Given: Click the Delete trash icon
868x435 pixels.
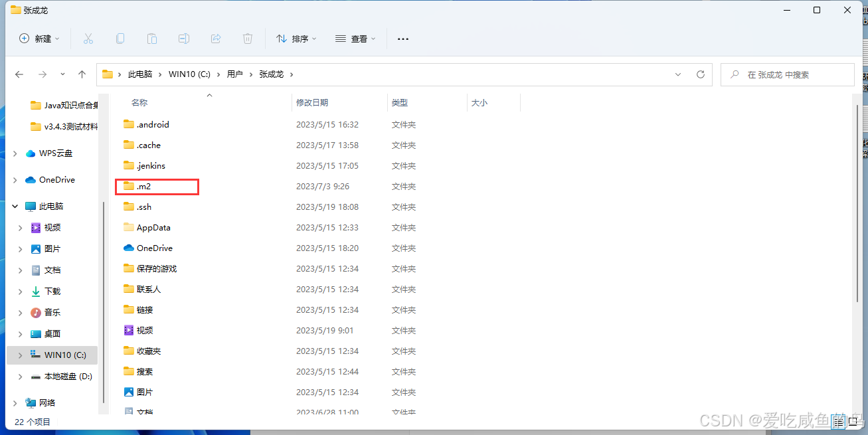Looking at the screenshot, I should pos(248,39).
